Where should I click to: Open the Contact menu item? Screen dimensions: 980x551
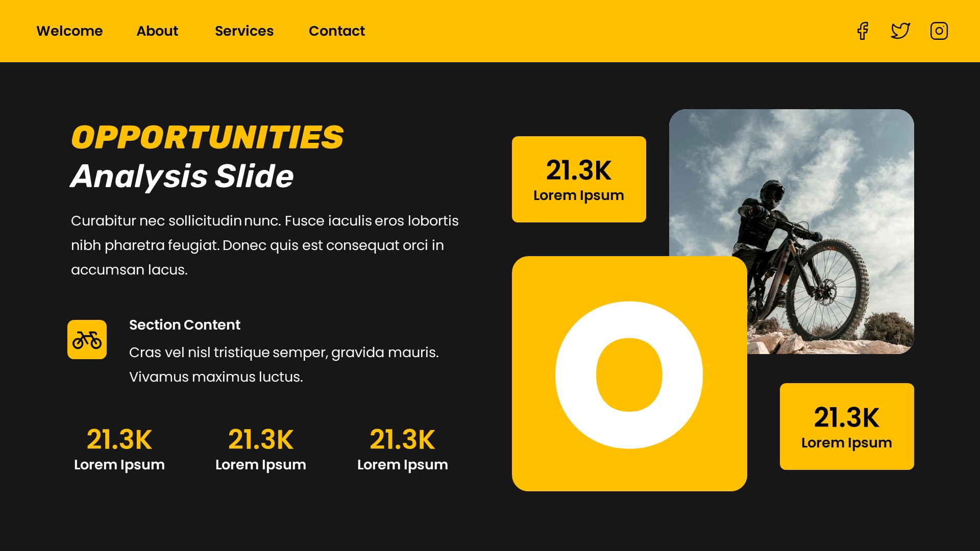(337, 31)
